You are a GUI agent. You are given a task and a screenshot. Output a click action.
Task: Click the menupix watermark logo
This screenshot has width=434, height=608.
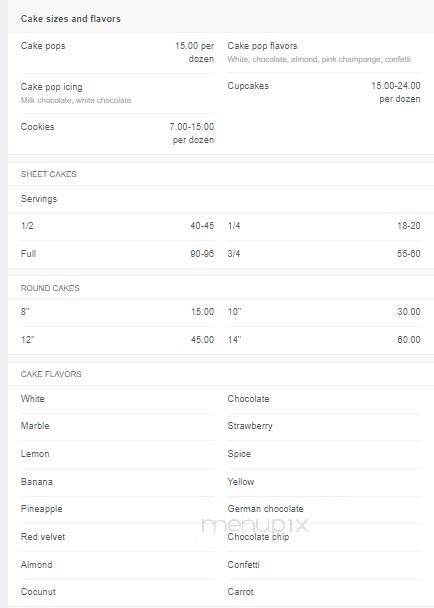click(255, 525)
